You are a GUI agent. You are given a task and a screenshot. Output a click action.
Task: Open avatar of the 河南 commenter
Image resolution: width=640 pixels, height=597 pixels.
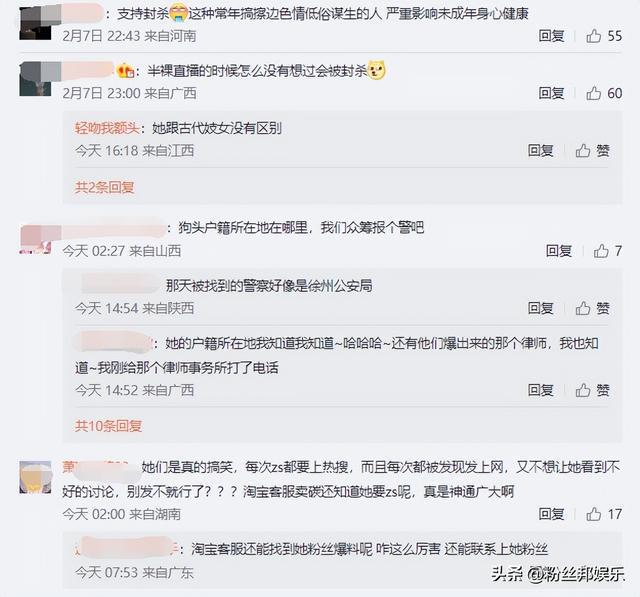tap(36, 23)
